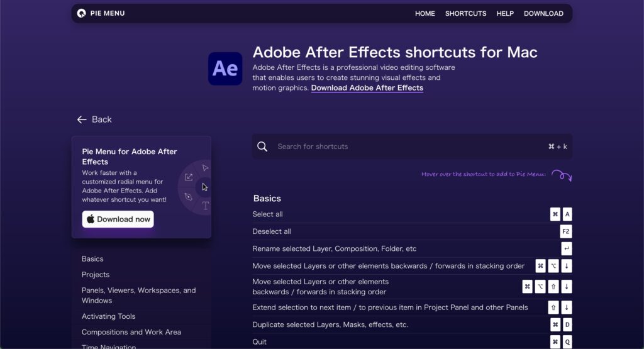Click the Q key for Quit shortcut
This screenshot has width=644, height=349.
pos(567,342)
